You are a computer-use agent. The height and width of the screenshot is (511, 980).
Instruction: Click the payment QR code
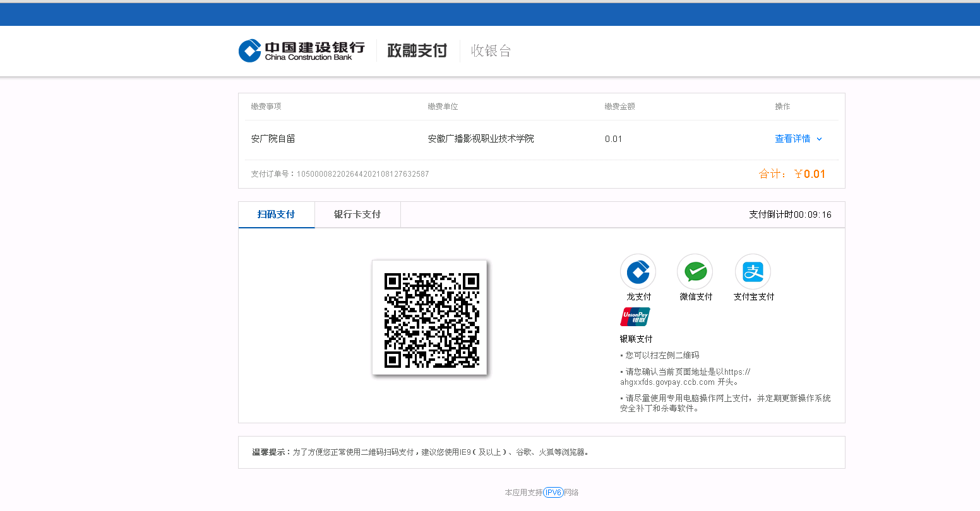tap(432, 320)
